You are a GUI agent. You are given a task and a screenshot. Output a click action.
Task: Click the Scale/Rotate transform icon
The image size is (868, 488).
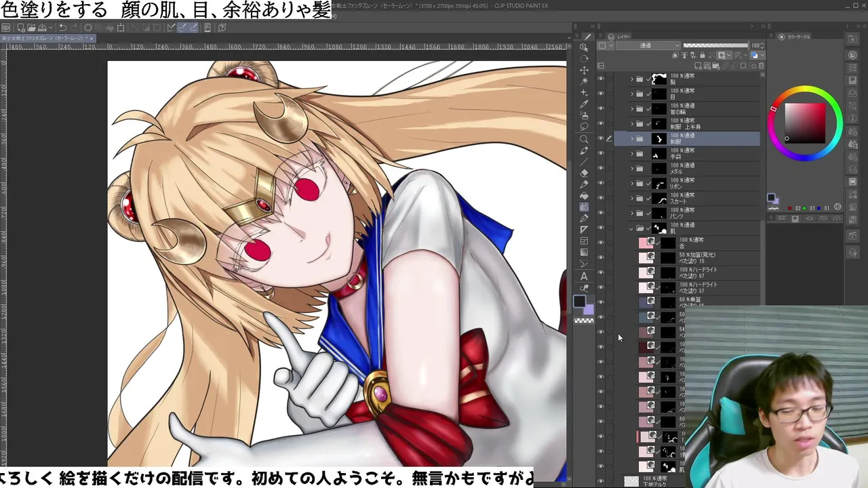[x=121, y=28]
